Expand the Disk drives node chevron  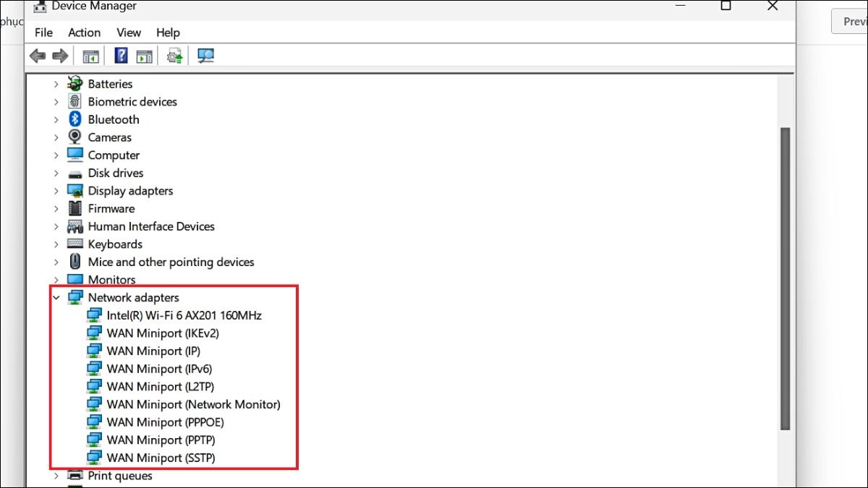(56, 173)
